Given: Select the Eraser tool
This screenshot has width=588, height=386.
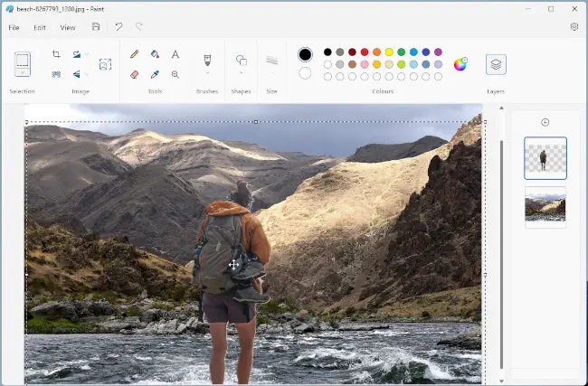Looking at the screenshot, I should click(x=134, y=74).
